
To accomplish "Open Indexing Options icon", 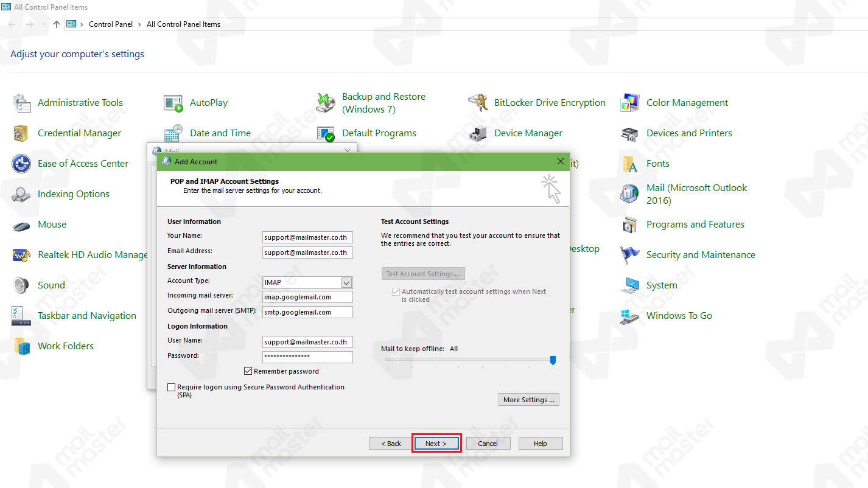I will [x=21, y=194].
